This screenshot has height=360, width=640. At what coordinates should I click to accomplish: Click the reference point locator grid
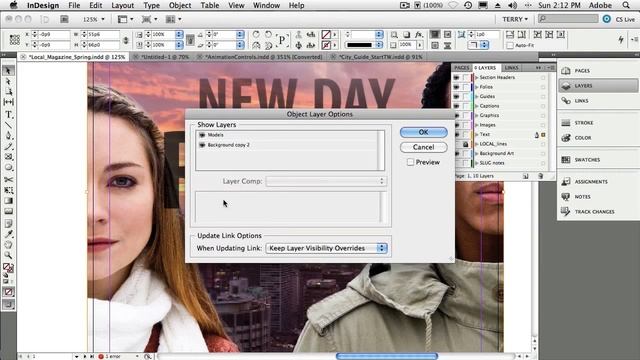coord(15,40)
